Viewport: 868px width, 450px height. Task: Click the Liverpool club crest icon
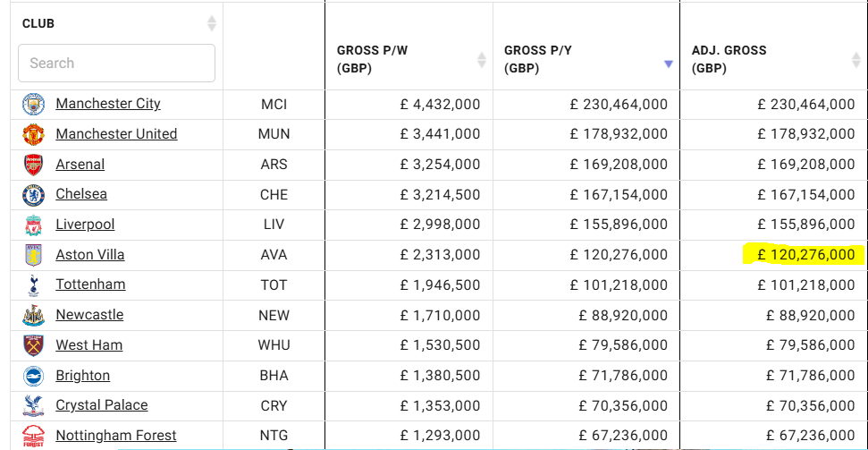coord(33,225)
